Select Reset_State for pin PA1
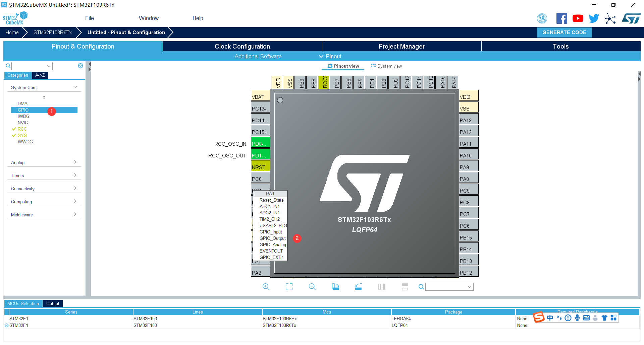This screenshot has height=345, width=644. [271, 200]
